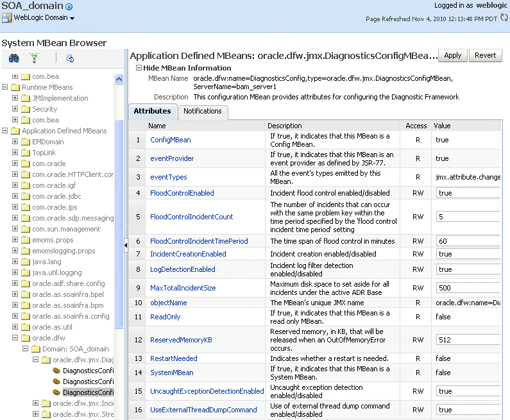Image resolution: width=510 pixels, height=420 pixels.
Task: Collapse the Runtime MBeans tree node
Action: pos(5,87)
